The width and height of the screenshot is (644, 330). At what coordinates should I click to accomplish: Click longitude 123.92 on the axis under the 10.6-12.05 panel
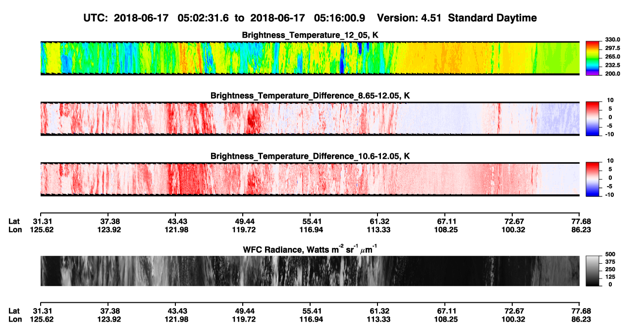pyautogui.click(x=108, y=229)
